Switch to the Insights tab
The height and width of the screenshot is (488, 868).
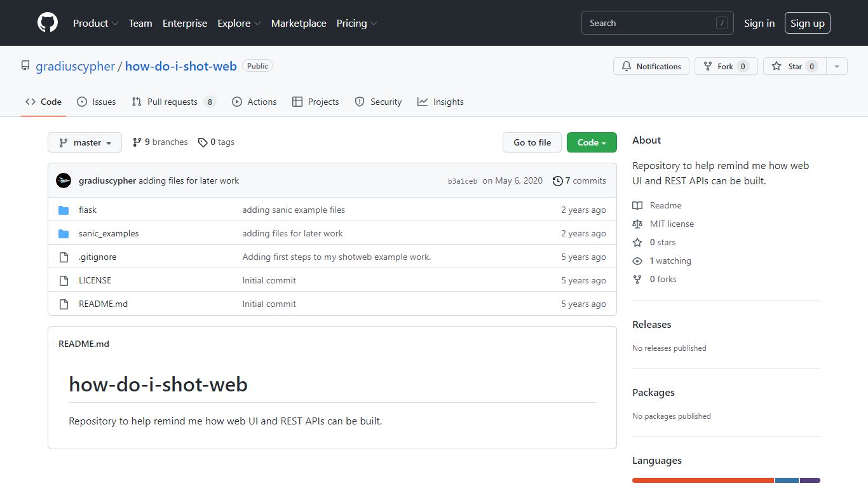440,102
